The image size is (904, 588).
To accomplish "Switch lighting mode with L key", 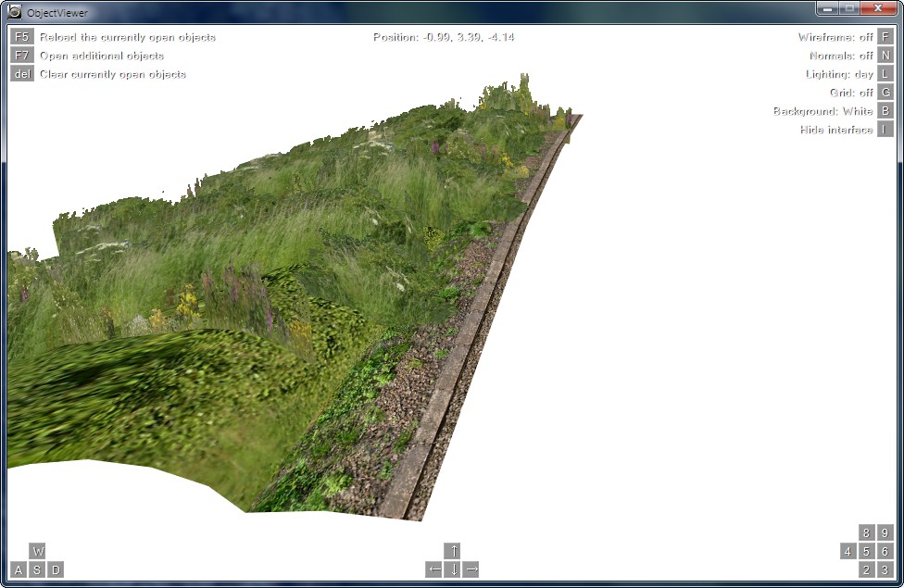I will pos(885,74).
